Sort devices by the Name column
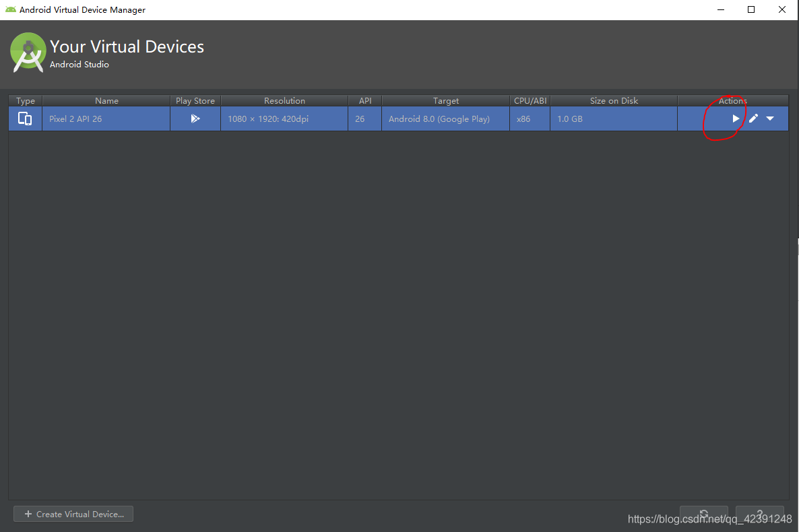 pos(106,100)
